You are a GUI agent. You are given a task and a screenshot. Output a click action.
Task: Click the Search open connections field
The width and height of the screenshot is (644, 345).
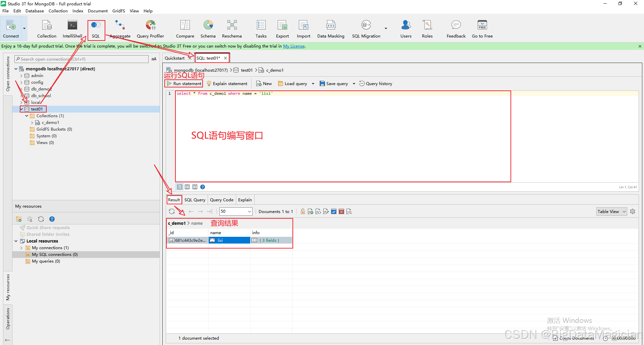click(82, 59)
